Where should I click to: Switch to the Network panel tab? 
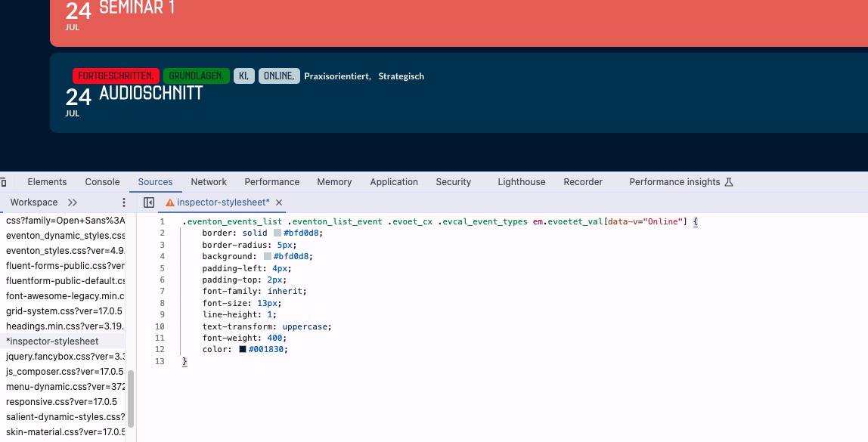(x=209, y=182)
